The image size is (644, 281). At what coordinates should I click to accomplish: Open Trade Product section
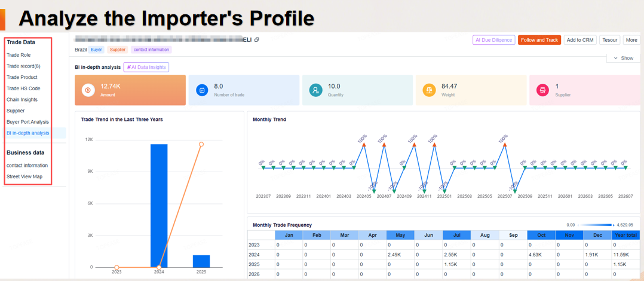click(22, 77)
